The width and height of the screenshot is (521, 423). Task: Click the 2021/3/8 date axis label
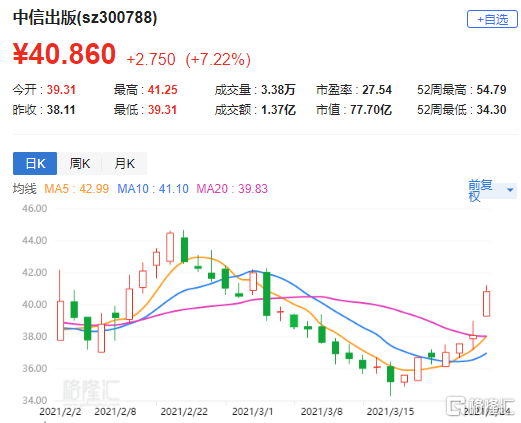point(322,412)
